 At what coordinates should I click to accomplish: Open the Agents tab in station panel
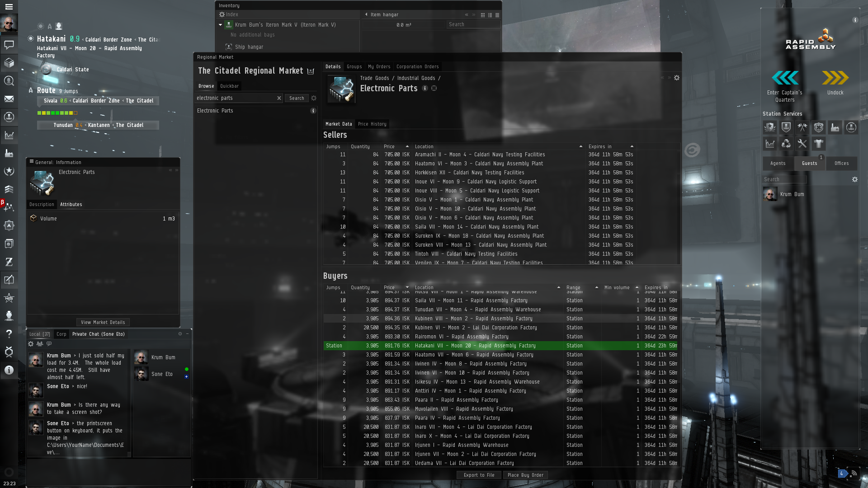[x=778, y=163]
